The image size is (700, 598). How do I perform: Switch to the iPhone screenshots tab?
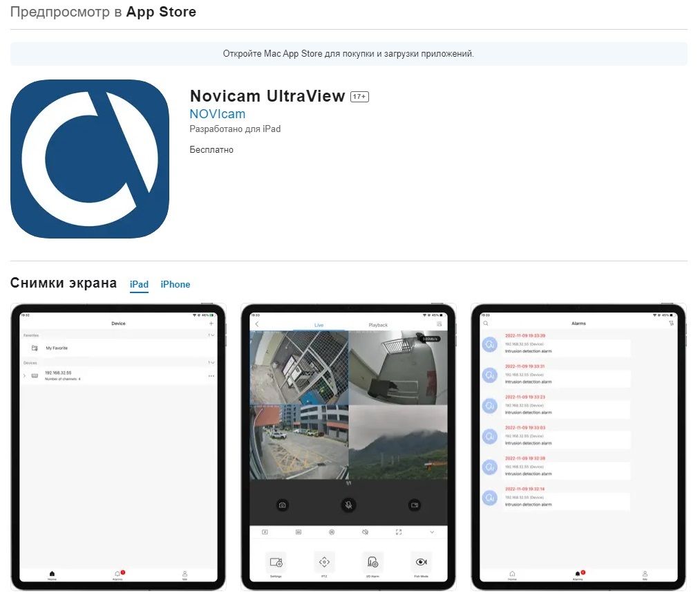click(x=176, y=285)
